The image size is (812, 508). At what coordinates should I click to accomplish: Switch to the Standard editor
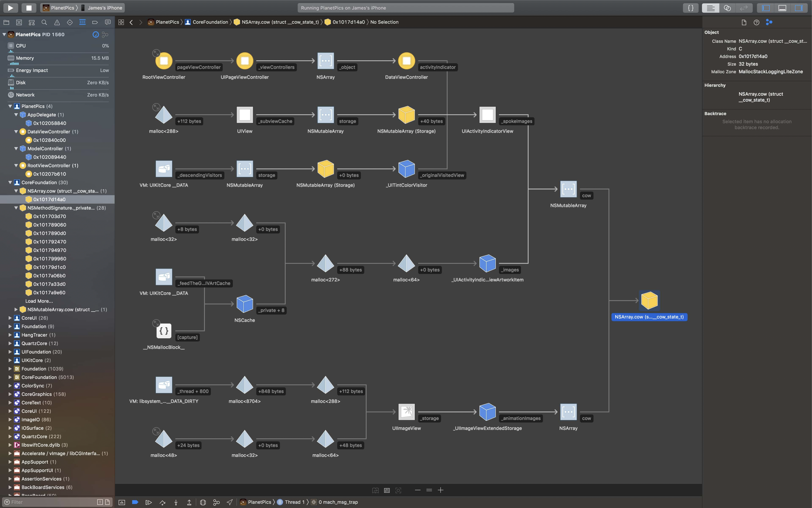point(710,8)
